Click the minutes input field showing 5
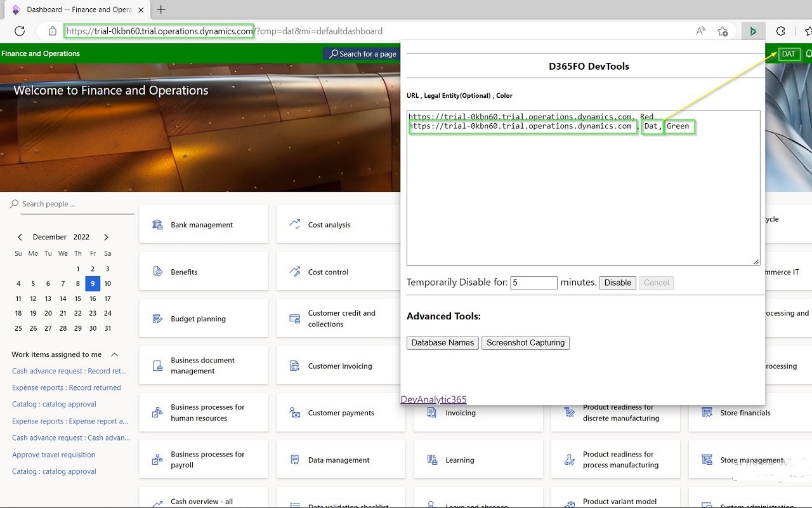812x508 pixels. (x=534, y=282)
